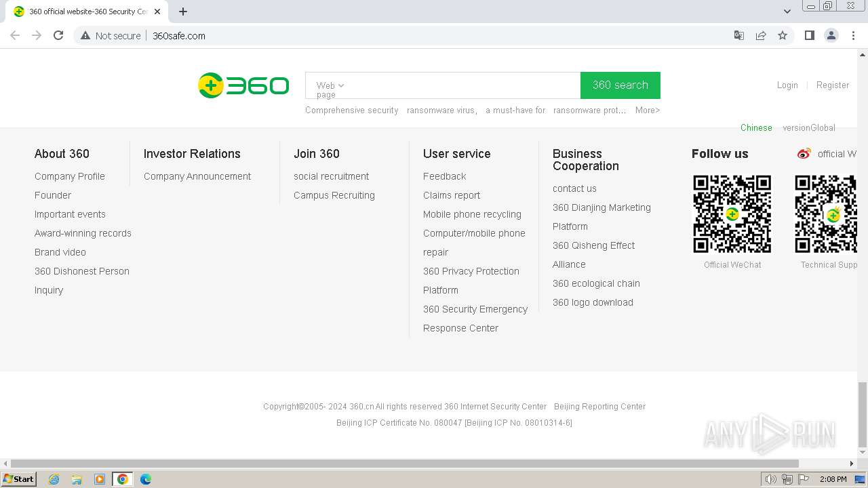Open File Explorer from the taskbar
This screenshot has height=488, width=868.
[x=77, y=479]
